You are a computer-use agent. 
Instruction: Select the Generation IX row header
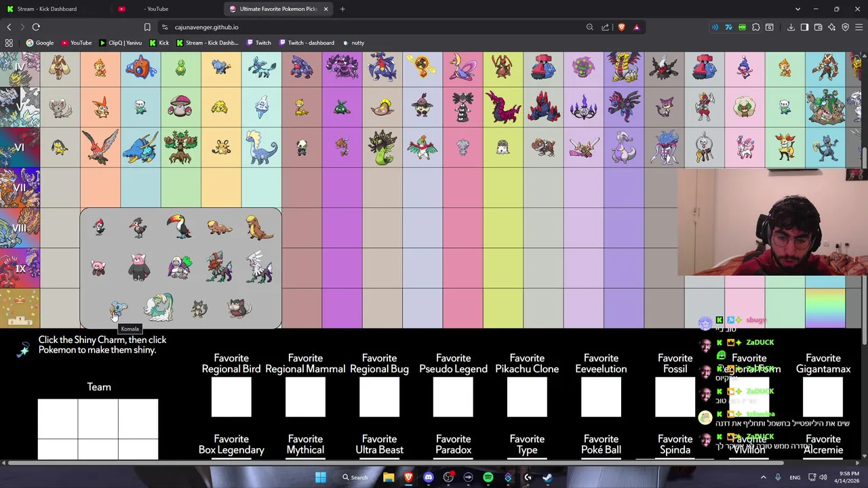tap(20, 268)
